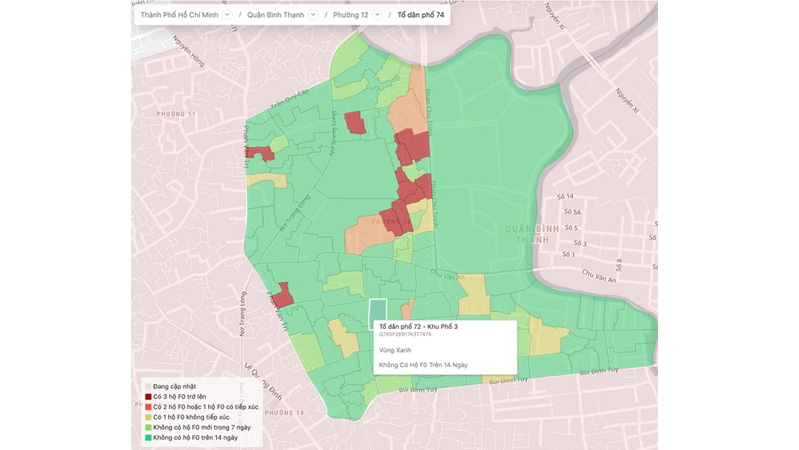Click 'Vùng Xanh' in the tooltip
Viewport: 799px width, 450px height.
(x=395, y=350)
